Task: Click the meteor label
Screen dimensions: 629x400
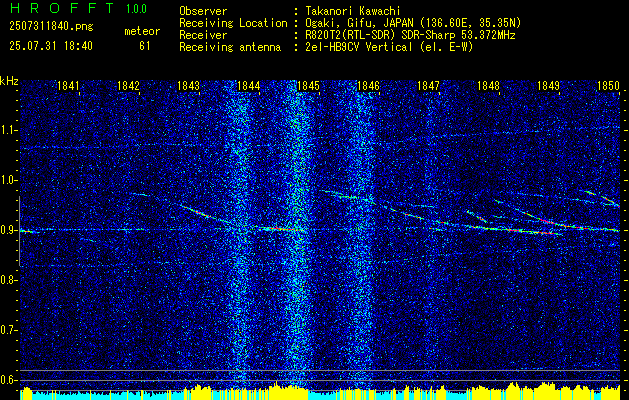Action: pyautogui.click(x=142, y=31)
